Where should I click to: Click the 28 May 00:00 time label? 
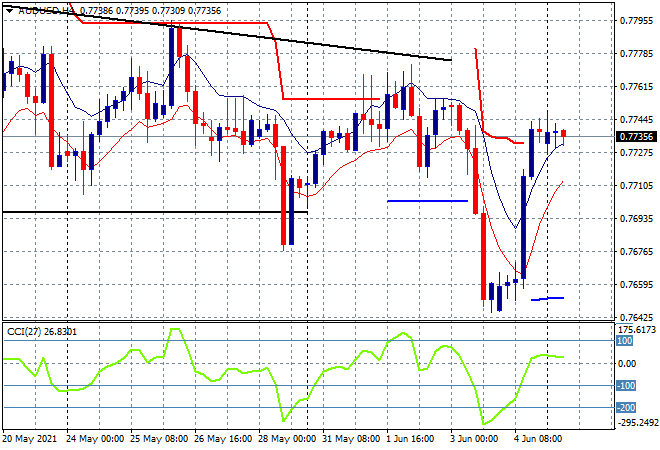point(287,439)
